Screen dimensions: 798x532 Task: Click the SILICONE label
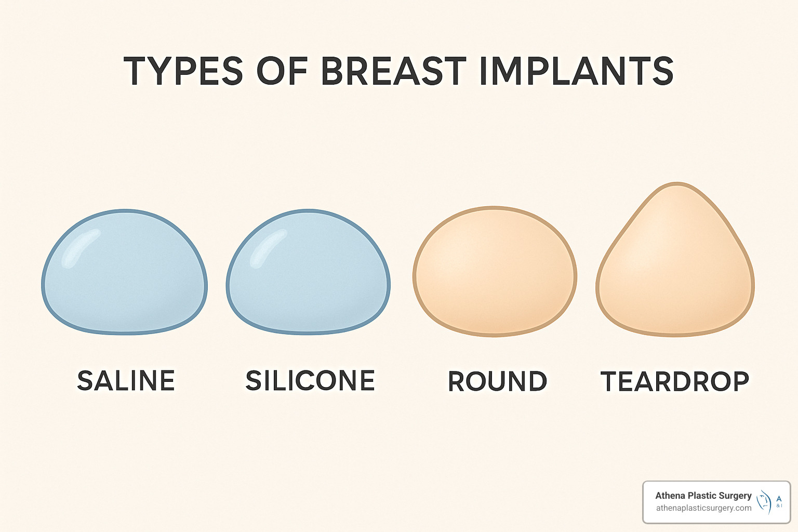(x=310, y=381)
